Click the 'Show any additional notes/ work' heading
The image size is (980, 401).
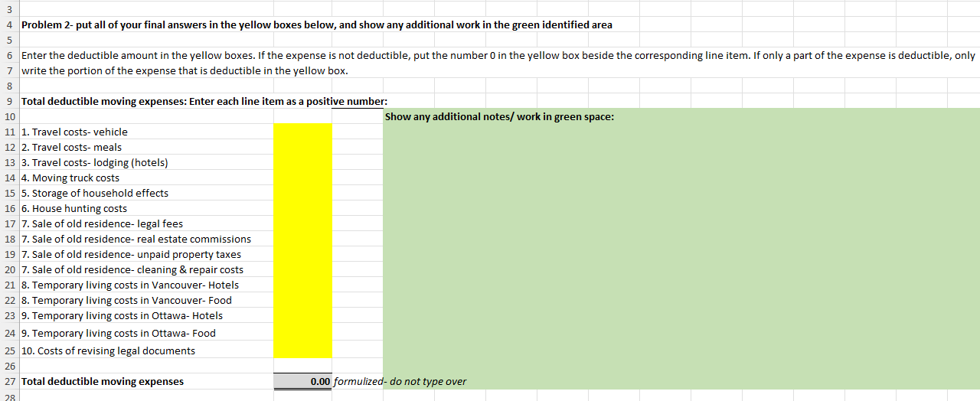[499, 116]
